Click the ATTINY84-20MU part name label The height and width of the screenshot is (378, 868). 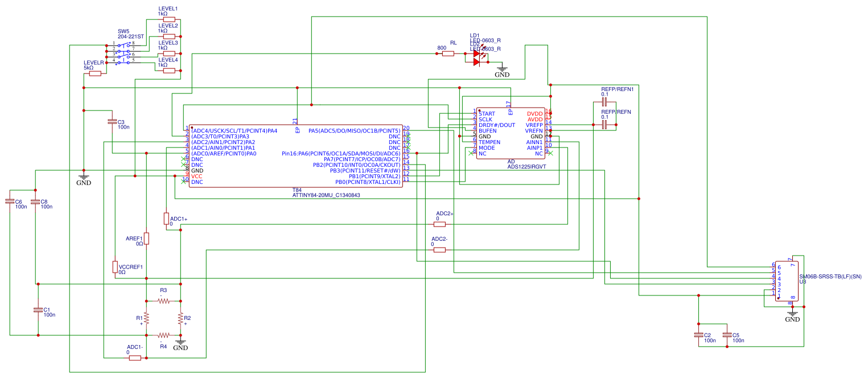coord(326,195)
